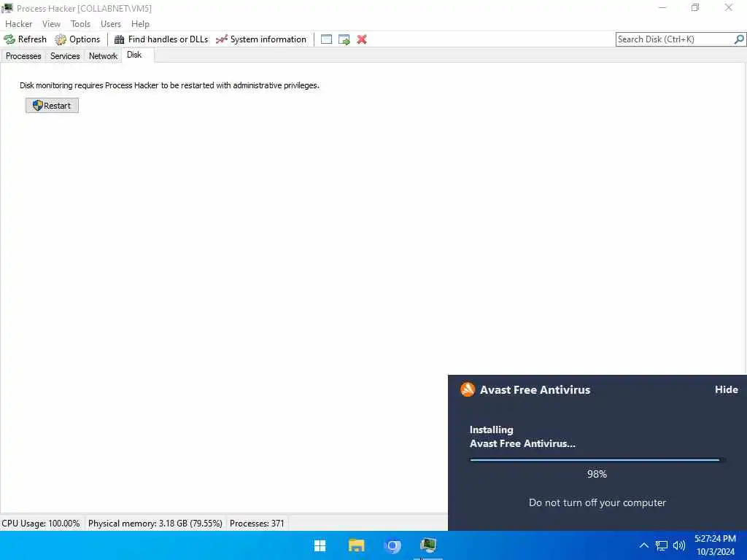Click the 98% installation percentage text
The image size is (747, 560).
tap(597, 474)
